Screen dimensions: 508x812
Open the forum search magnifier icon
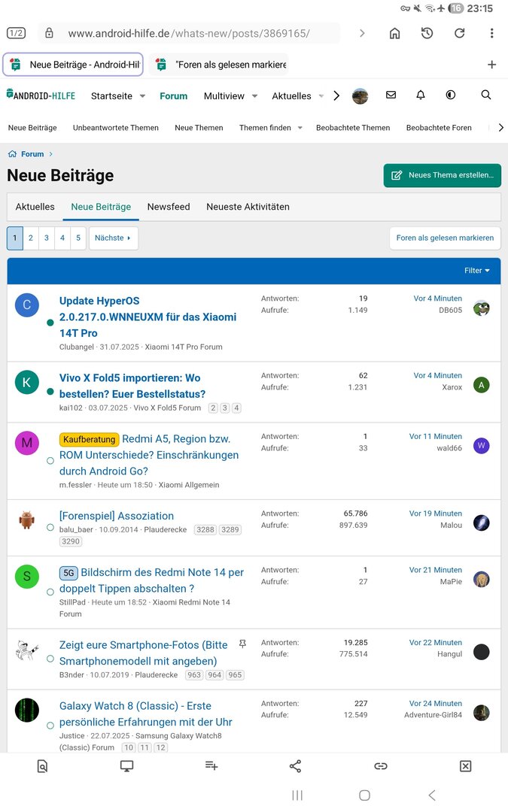point(485,95)
